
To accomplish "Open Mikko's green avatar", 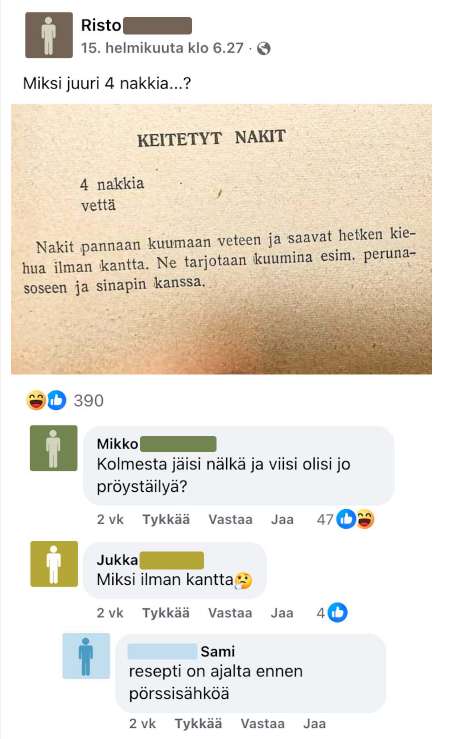I will pos(54,448).
